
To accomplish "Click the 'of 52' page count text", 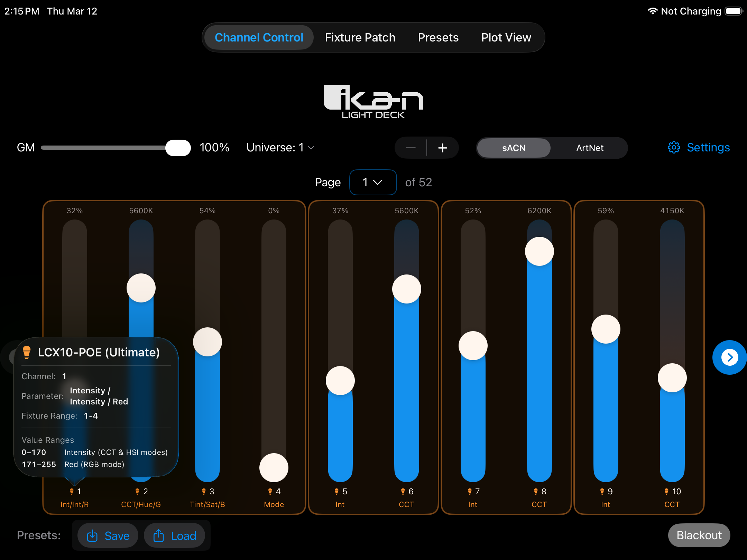I will [418, 182].
